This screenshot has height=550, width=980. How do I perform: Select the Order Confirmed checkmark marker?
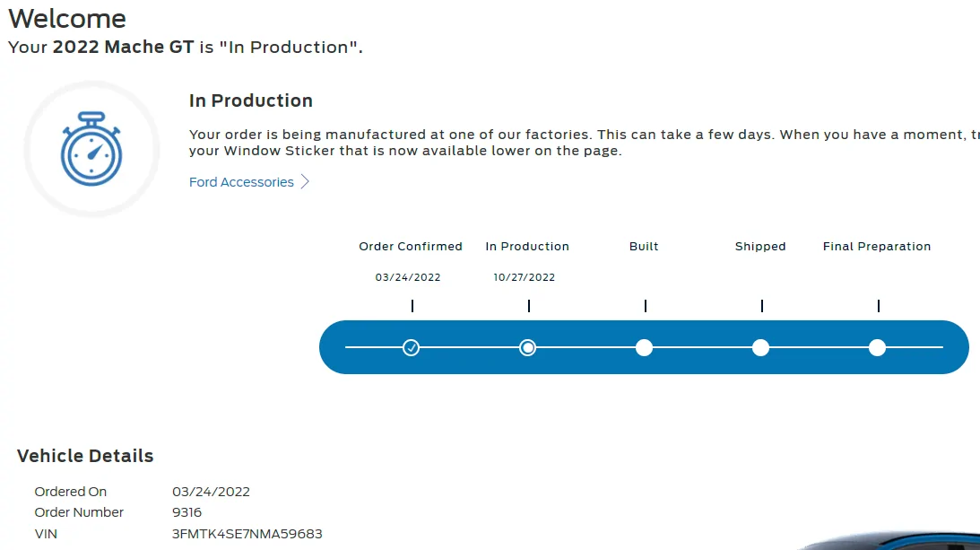(x=411, y=347)
